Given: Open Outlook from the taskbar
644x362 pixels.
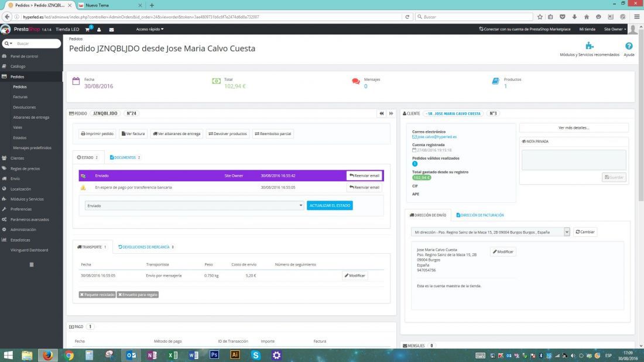Looking at the screenshot, I should 131,355.
